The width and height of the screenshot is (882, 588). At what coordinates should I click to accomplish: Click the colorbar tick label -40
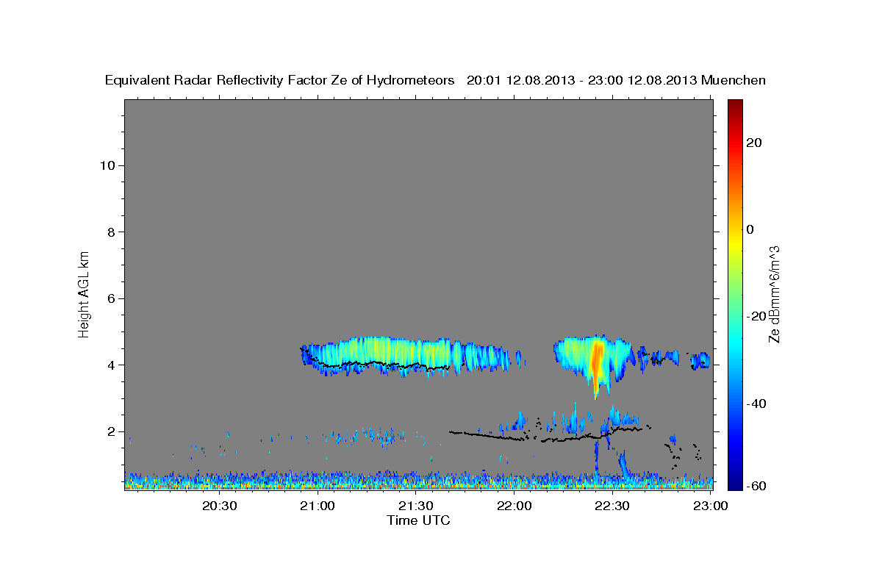tap(755, 404)
